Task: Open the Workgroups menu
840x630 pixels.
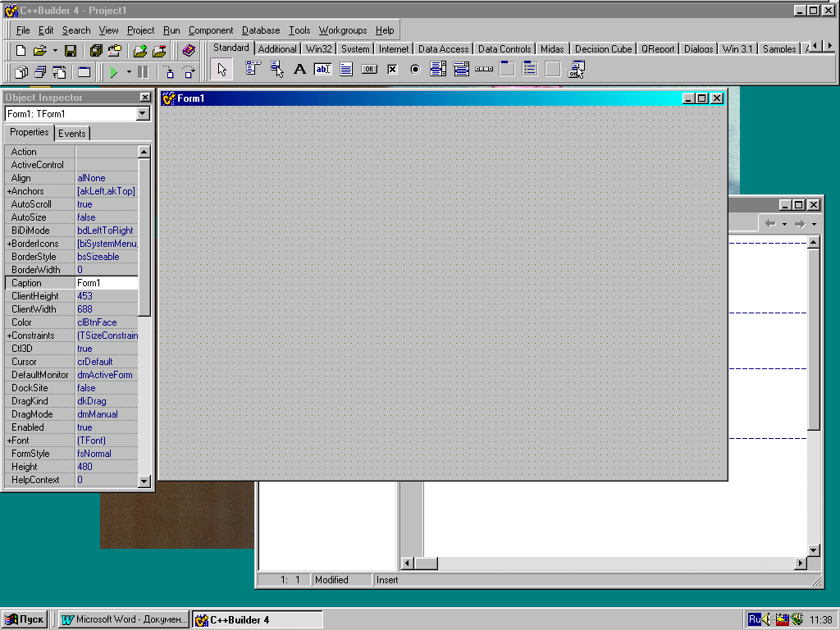Action: tap(343, 30)
